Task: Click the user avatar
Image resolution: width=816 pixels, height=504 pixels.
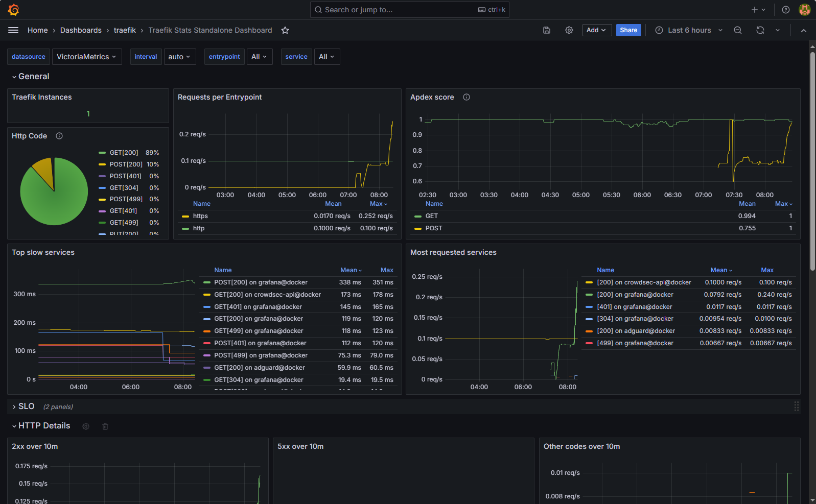Action: [805, 10]
